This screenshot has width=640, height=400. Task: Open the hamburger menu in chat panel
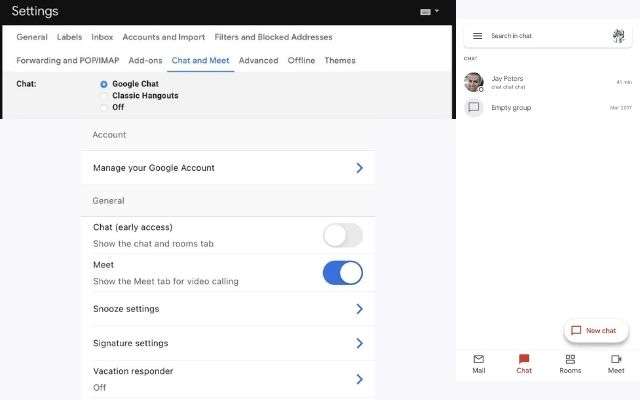click(477, 36)
